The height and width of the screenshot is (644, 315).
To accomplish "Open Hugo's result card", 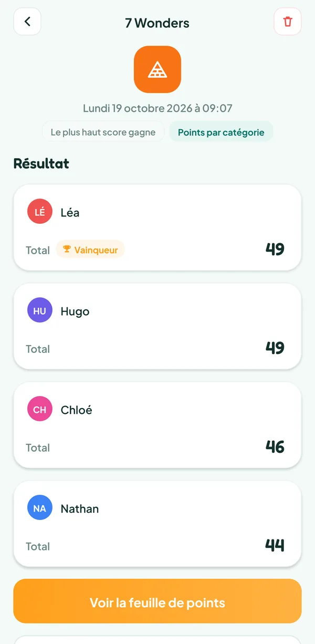I will pos(157,326).
